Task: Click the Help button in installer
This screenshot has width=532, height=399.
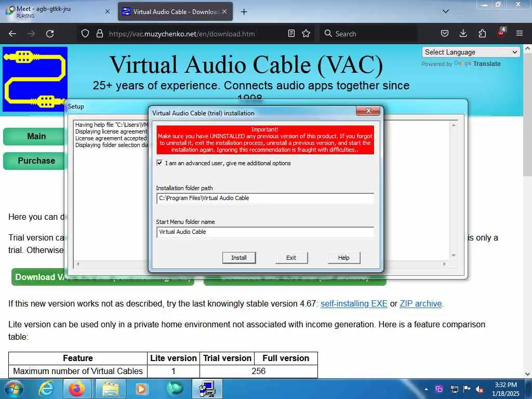Action: tap(344, 258)
